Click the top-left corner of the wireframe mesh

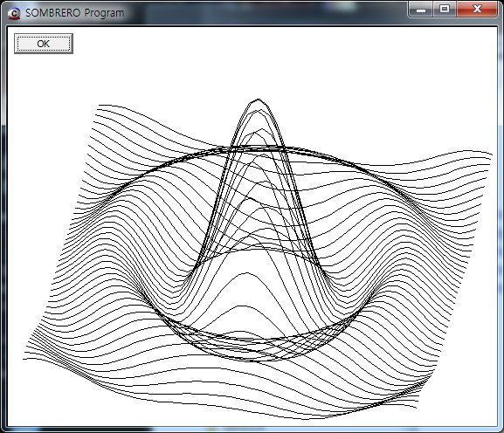pos(99,105)
